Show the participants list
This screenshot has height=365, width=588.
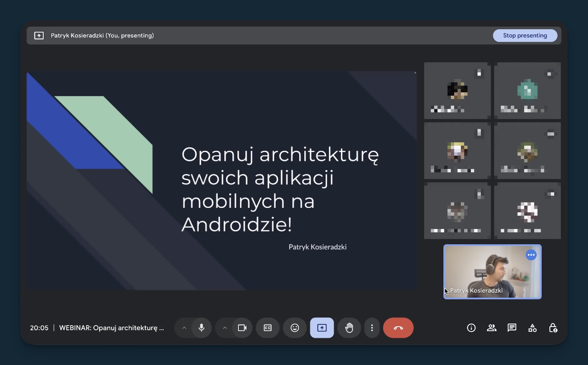point(491,327)
